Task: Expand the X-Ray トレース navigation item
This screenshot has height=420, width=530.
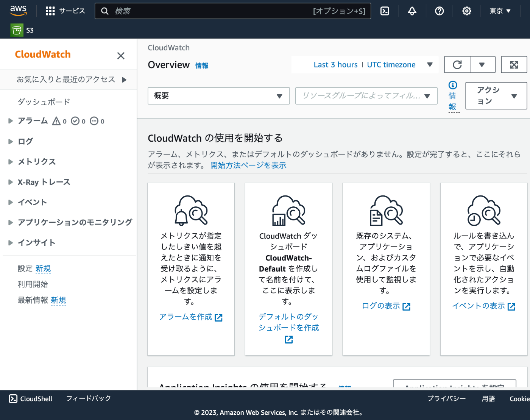Action: [x=11, y=182]
